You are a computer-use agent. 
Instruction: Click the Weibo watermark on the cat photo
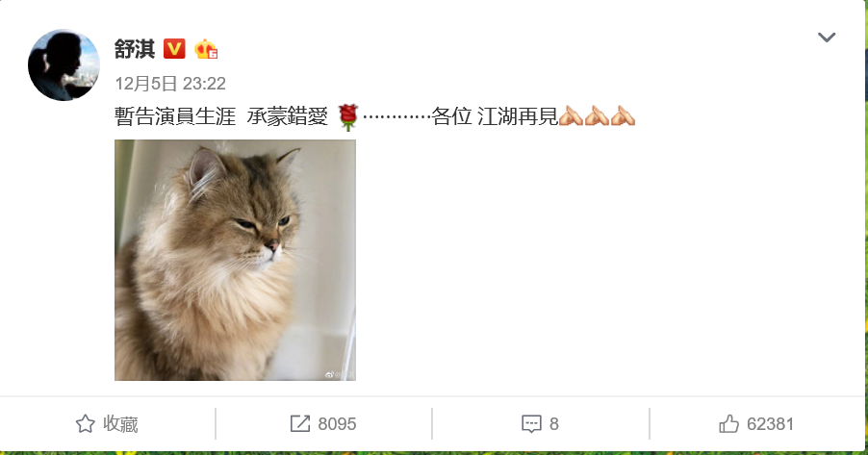(340, 375)
